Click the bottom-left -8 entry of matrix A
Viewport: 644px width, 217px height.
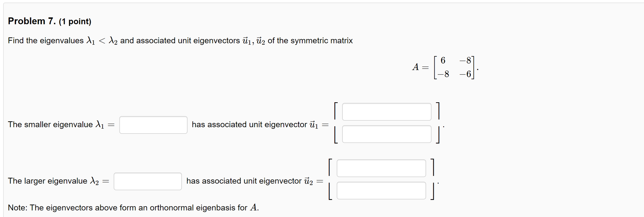[x=443, y=74]
